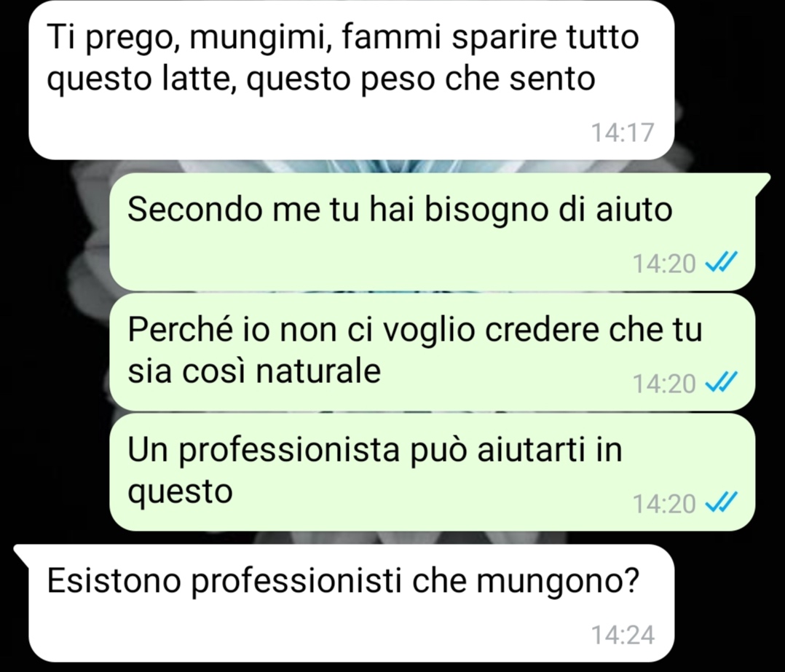785x672 pixels.
Task: Click the tail of the 'Secondo me' bubble
Action: [762, 183]
